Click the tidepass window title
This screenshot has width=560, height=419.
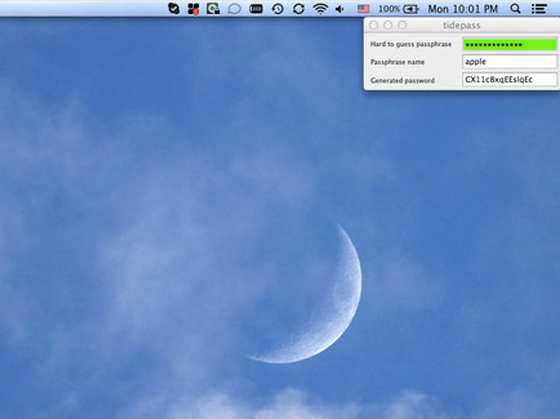pyautogui.click(x=461, y=25)
